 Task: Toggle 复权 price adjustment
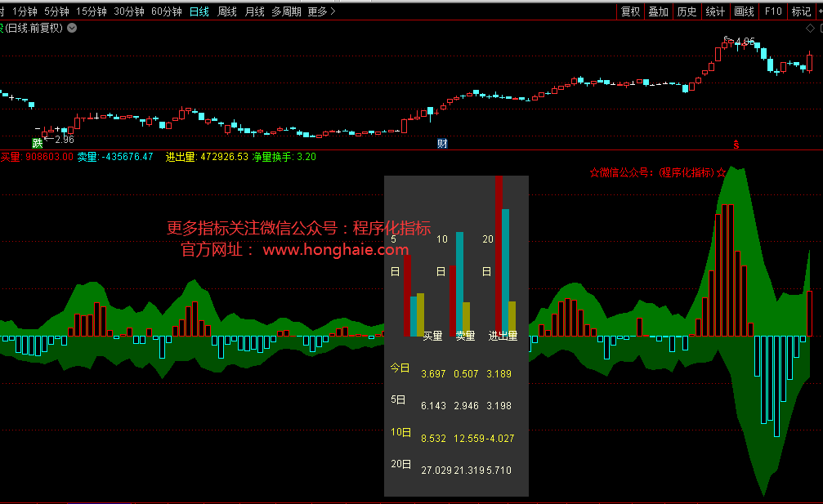pos(630,11)
